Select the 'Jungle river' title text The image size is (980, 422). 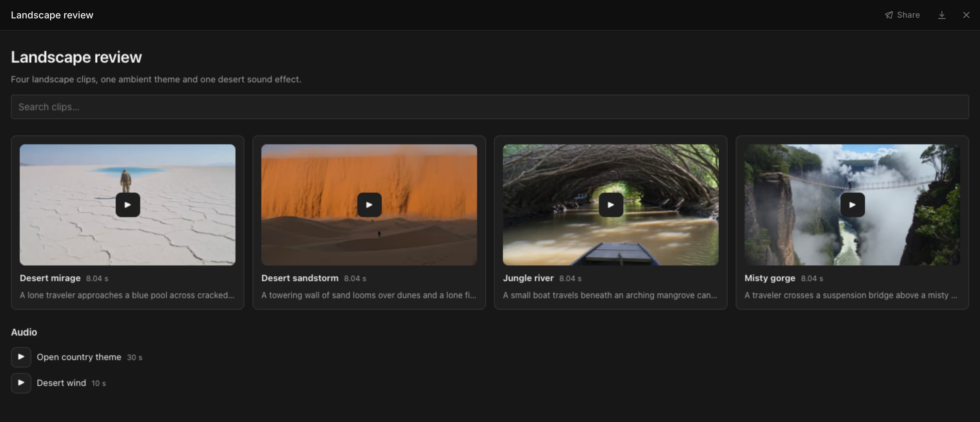[528, 278]
